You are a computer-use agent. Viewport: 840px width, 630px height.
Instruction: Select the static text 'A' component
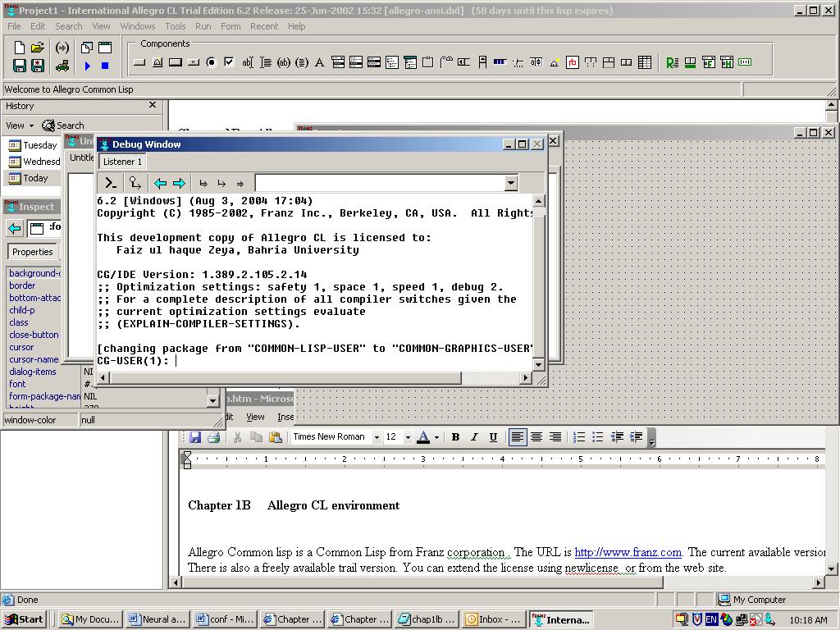[319, 62]
